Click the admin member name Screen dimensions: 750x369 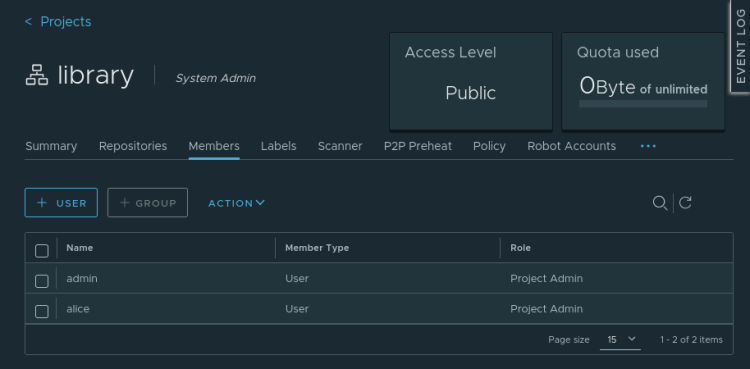tap(82, 278)
